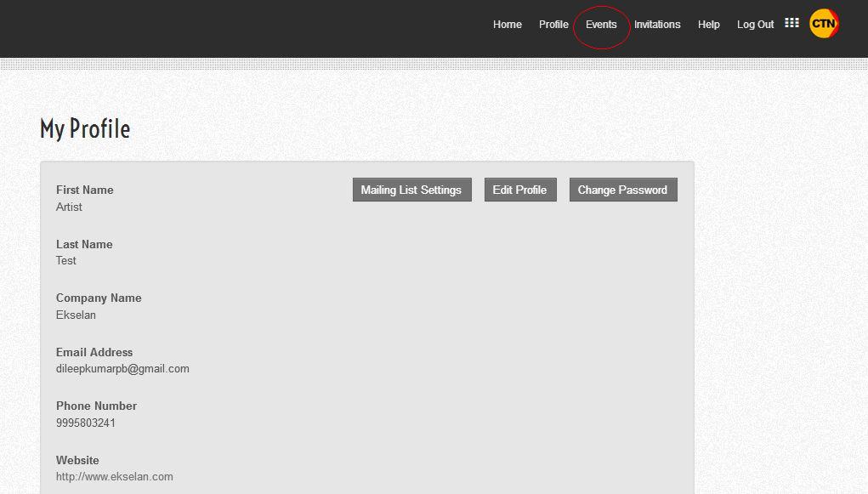Click the Change Password button

click(x=622, y=190)
